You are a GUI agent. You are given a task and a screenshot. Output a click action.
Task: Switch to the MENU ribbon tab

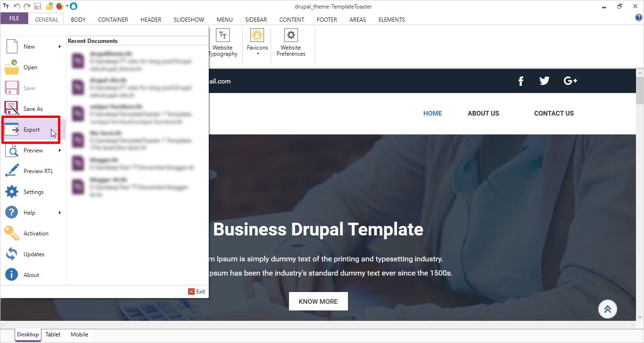click(225, 19)
